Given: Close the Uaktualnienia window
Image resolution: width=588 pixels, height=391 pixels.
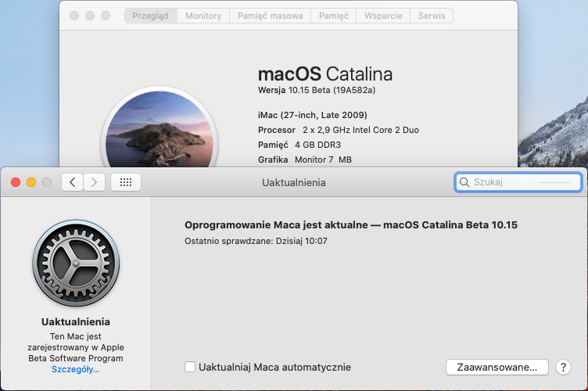Looking at the screenshot, I should tap(16, 182).
